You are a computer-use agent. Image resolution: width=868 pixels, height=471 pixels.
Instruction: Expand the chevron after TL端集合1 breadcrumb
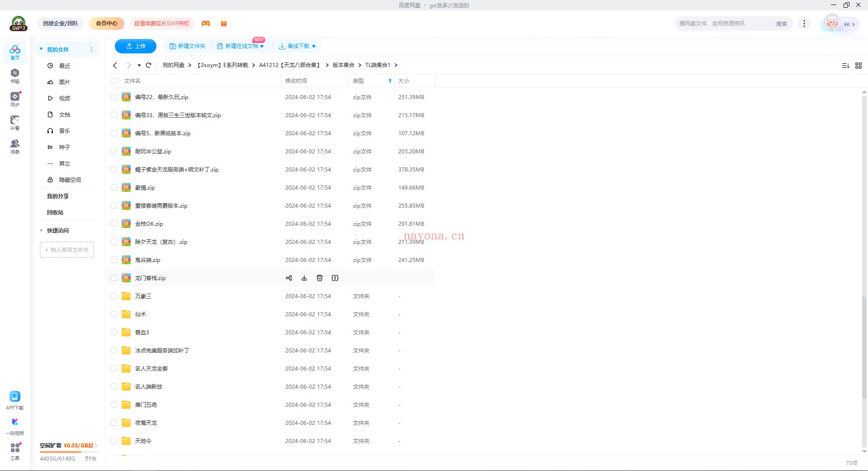click(396, 65)
